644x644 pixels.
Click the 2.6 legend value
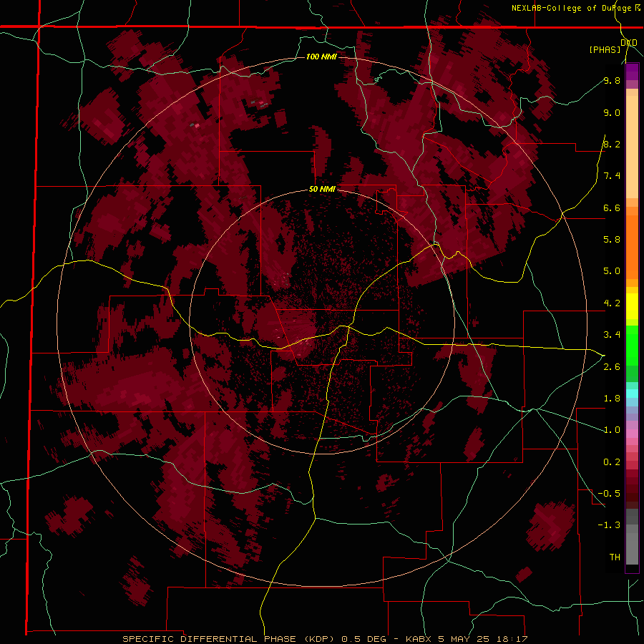[612, 366]
